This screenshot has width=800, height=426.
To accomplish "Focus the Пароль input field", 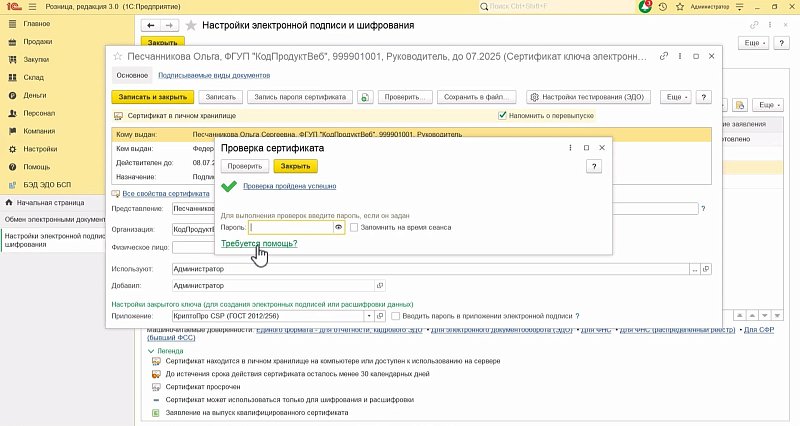I will pos(291,228).
